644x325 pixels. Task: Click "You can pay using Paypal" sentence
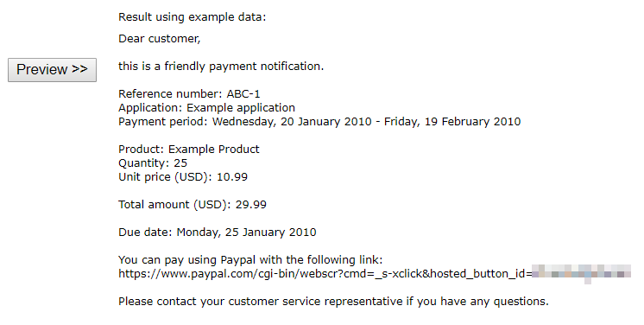pos(250,260)
